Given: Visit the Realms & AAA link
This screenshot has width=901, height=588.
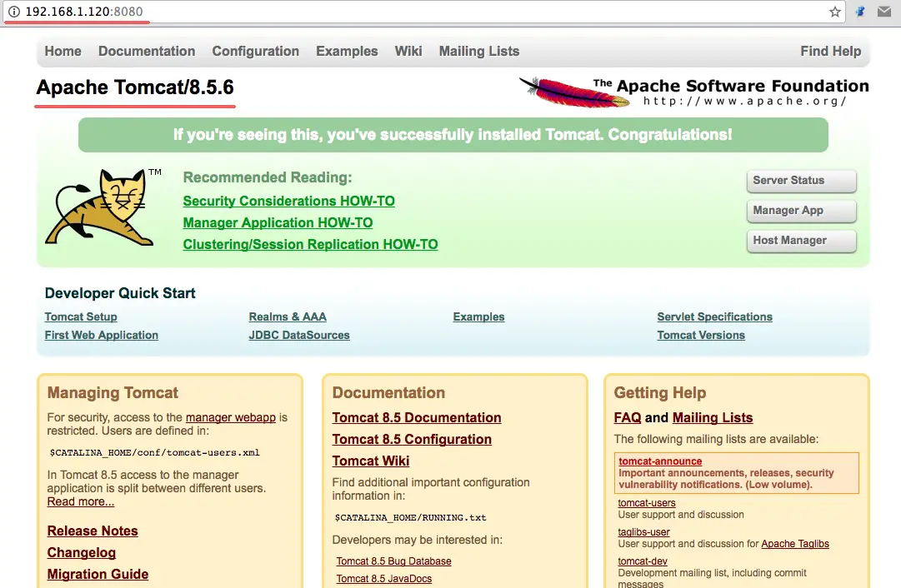Looking at the screenshot, I should pos(288,317).
